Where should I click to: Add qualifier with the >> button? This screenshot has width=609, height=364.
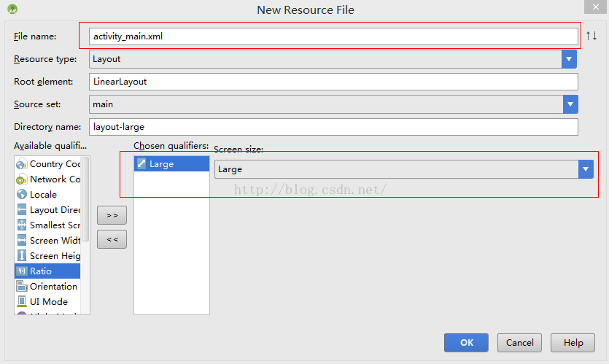pos(112,215)
